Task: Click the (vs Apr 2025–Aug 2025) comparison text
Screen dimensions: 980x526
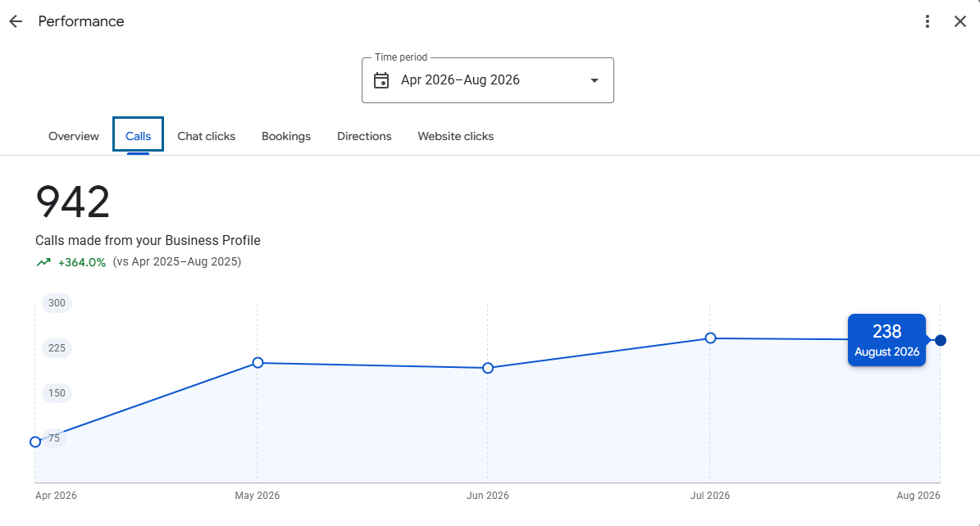Action: pyautogui.click(x=177, y=261)
